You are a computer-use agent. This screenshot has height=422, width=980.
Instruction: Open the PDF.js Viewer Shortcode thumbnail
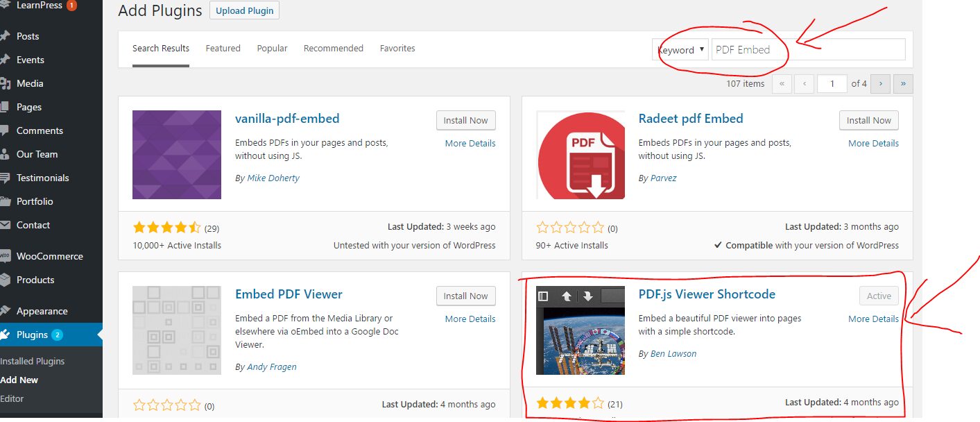click(581, 330)
